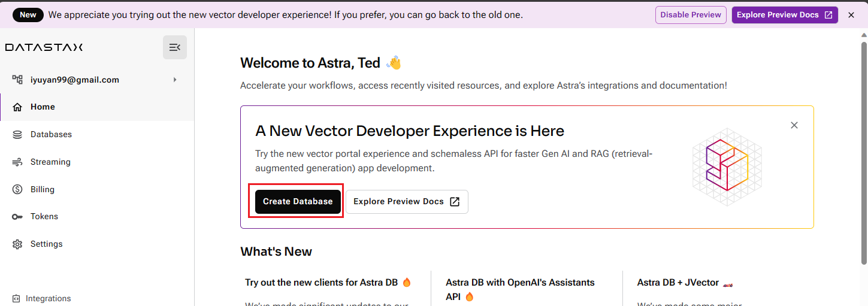Click the New badge in the banner
Viewport: 868px width, 306px height.
(x=28, y=15)
